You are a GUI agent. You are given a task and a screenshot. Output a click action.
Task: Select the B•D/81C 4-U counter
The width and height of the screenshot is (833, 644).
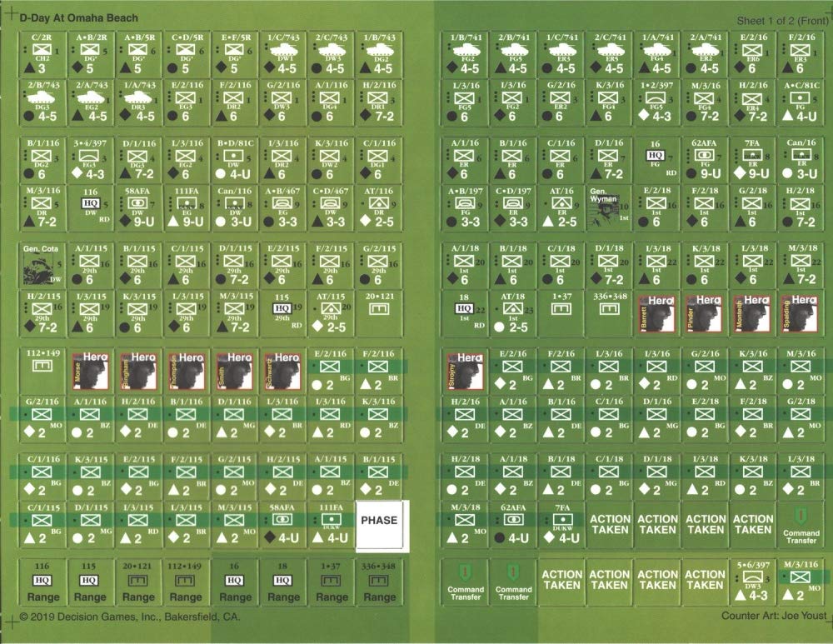click(234, 161)
